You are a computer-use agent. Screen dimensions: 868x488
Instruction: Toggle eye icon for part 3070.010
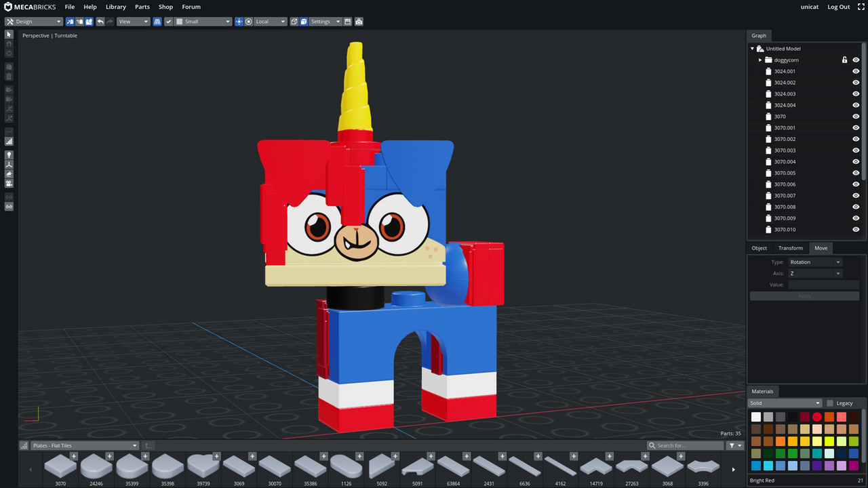(856, 230)
